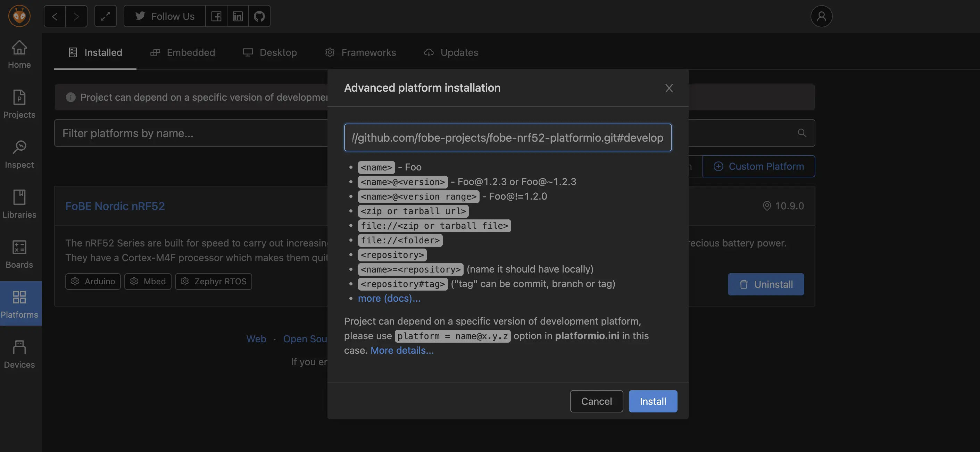The height and width of the screenshot is (452, 980).
Task: Click the Facebook icon in the header
Action: [x=216, y=16]
